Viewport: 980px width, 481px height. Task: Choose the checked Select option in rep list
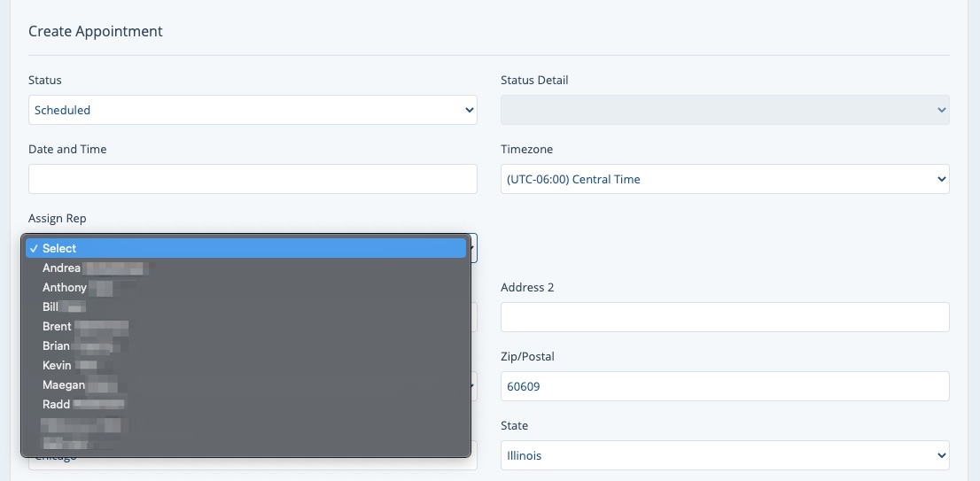click(x=245, y=249)
